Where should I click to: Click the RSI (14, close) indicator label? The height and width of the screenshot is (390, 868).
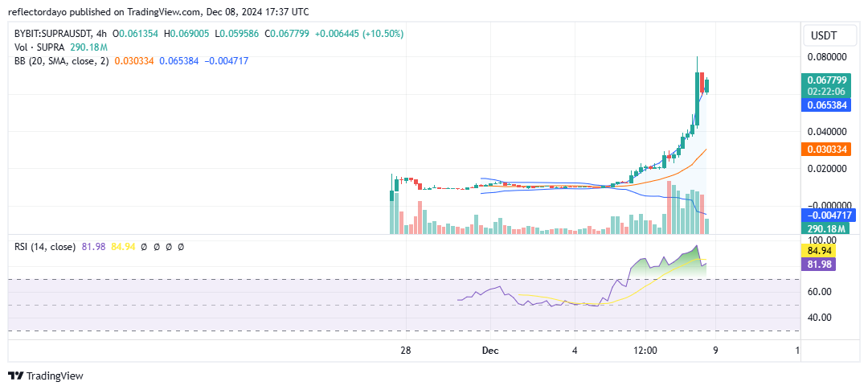pos(45,247)
